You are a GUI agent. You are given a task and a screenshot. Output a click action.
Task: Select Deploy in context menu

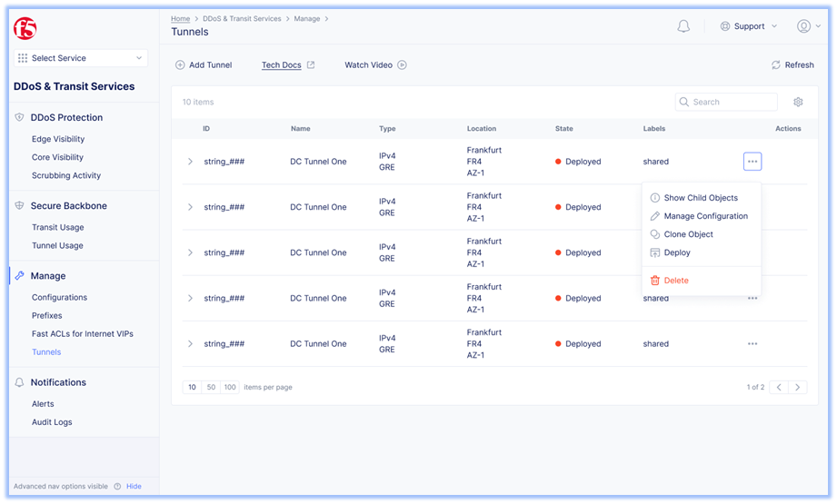(x=701, y=252)
